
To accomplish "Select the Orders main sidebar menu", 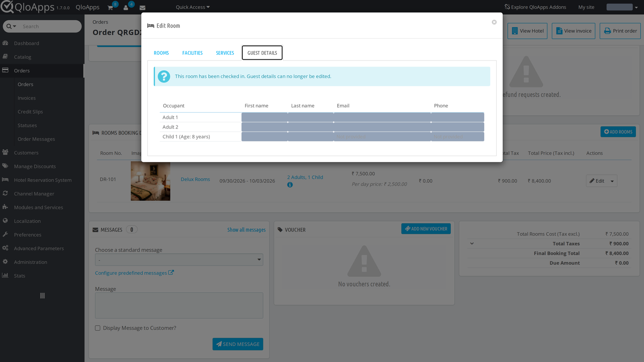I will [42, 71].
